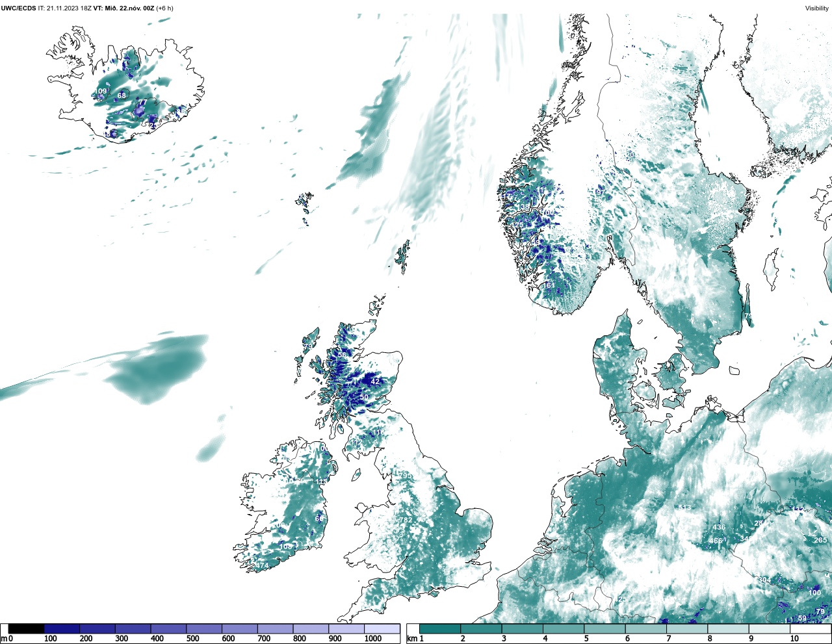Viewport: 832px width, 644px height.
Task: Click the Visibility title in the corner
Action: (x=817, y=8)
